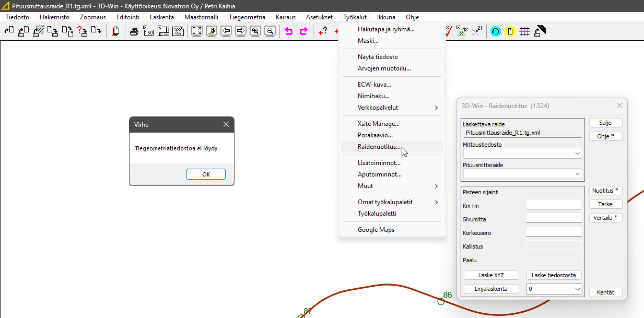
Task: Click the printer icon in toolbar
Action: pos(134,31)
